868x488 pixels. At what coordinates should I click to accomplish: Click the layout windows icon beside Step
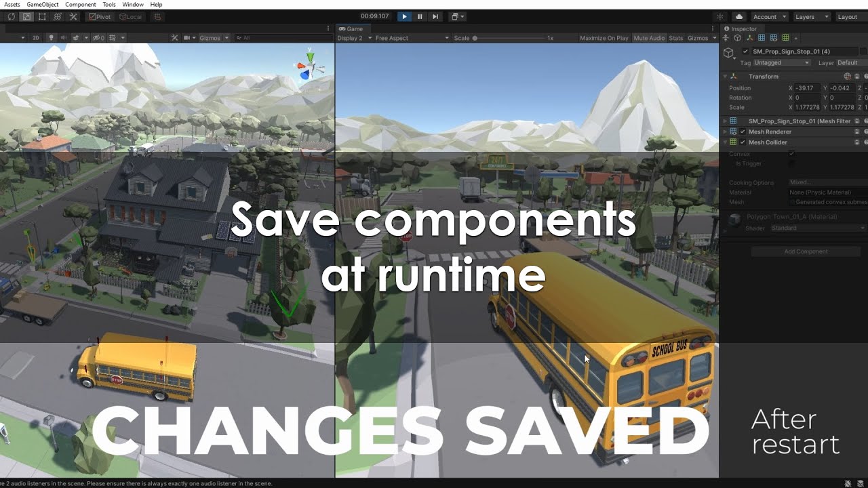pos(456,16)
